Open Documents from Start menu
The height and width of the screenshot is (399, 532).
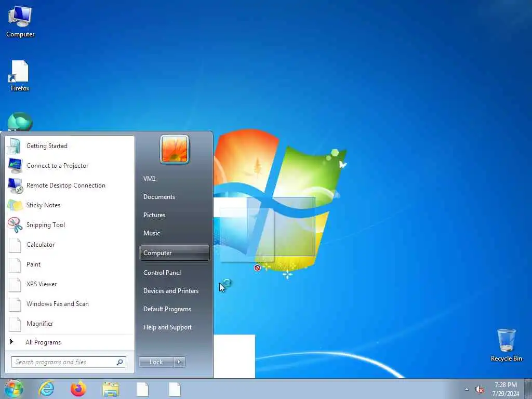pos(159,197)
